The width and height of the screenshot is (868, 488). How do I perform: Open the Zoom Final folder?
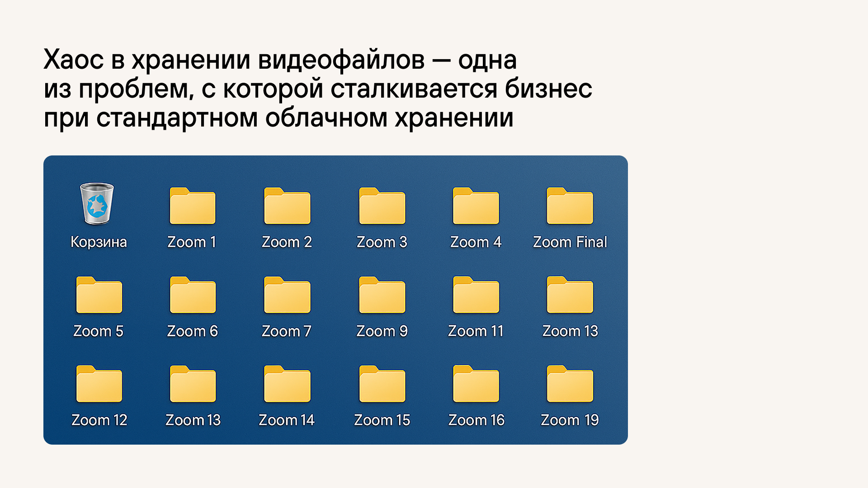pos(570,206)
